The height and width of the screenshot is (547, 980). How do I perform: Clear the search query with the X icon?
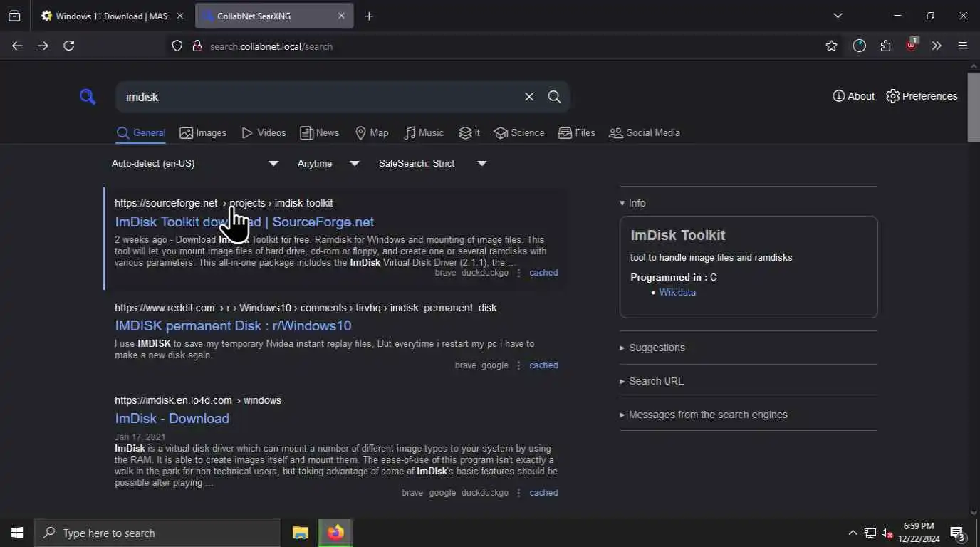[529, 97]
